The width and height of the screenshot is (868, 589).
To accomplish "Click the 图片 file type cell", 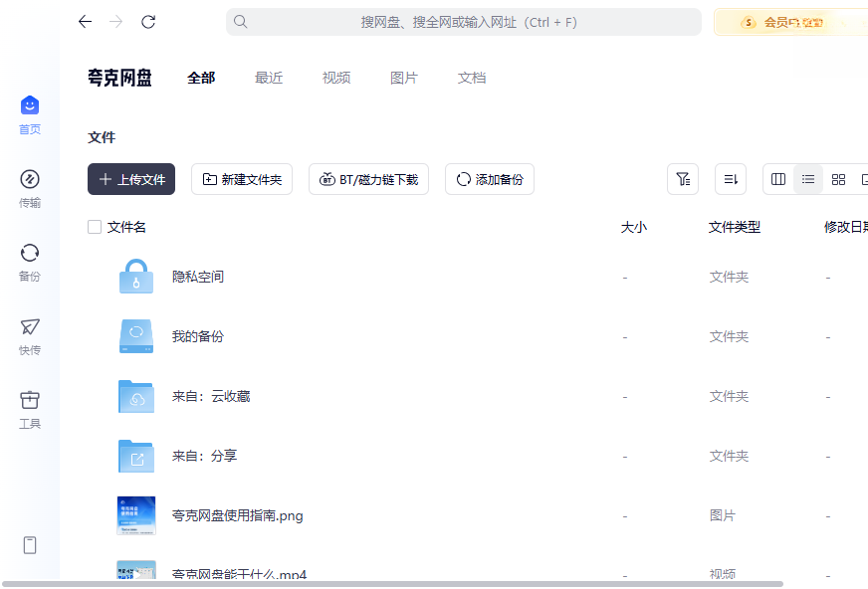I will tap(723, 515).
